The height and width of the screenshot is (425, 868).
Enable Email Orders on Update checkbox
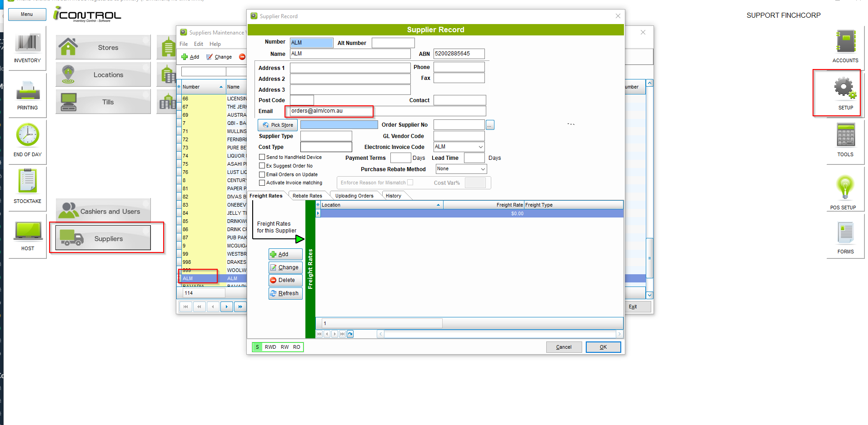(x=262, y=174)
